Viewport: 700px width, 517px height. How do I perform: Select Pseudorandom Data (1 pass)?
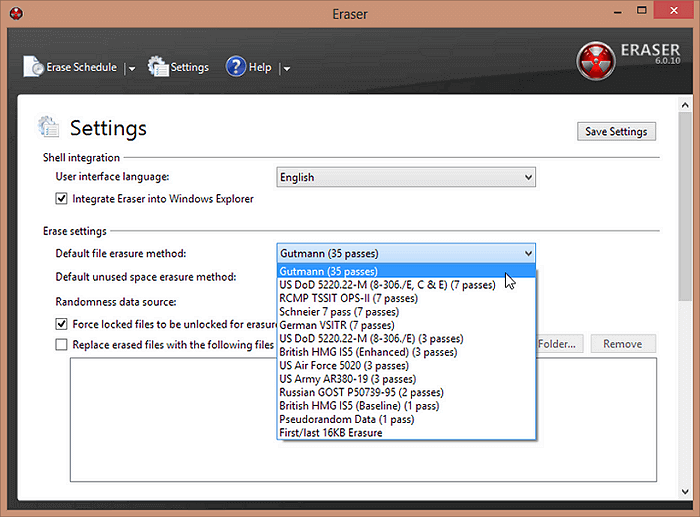[406, 419]
